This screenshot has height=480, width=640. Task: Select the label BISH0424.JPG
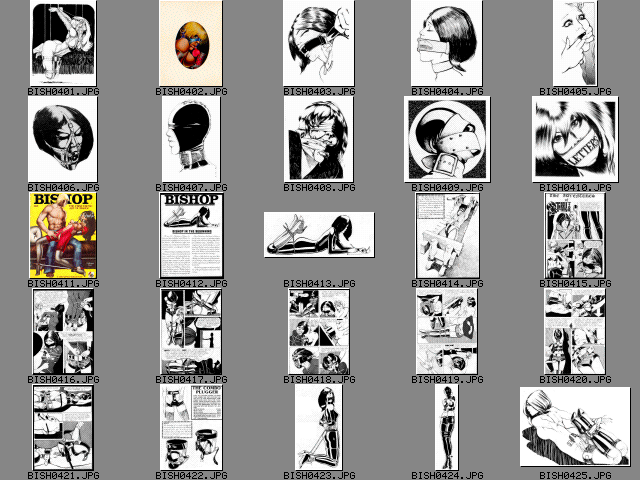(447, 476)
